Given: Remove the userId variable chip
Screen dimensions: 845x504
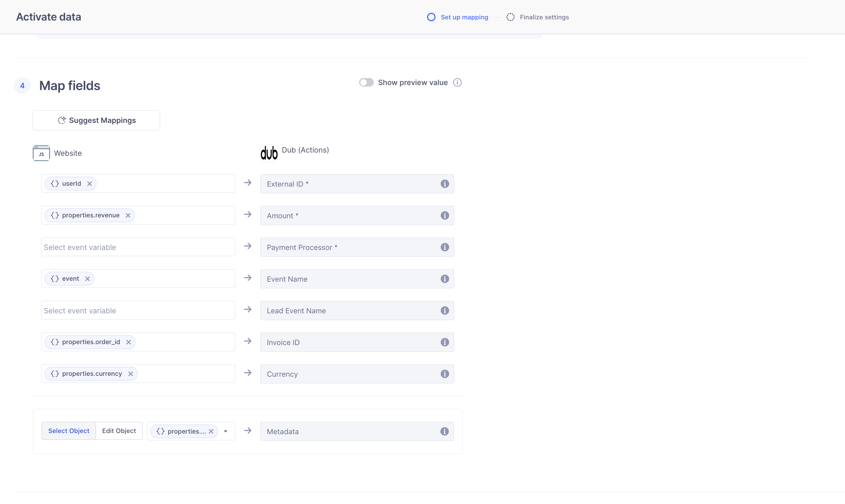Looking at the screenshot, I should (89, 184).
